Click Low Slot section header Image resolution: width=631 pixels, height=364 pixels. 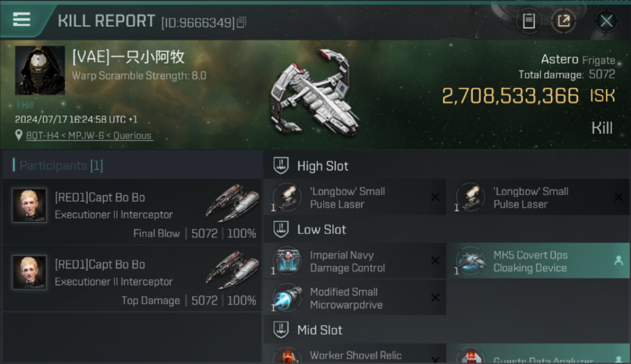[x=447, y=229]
